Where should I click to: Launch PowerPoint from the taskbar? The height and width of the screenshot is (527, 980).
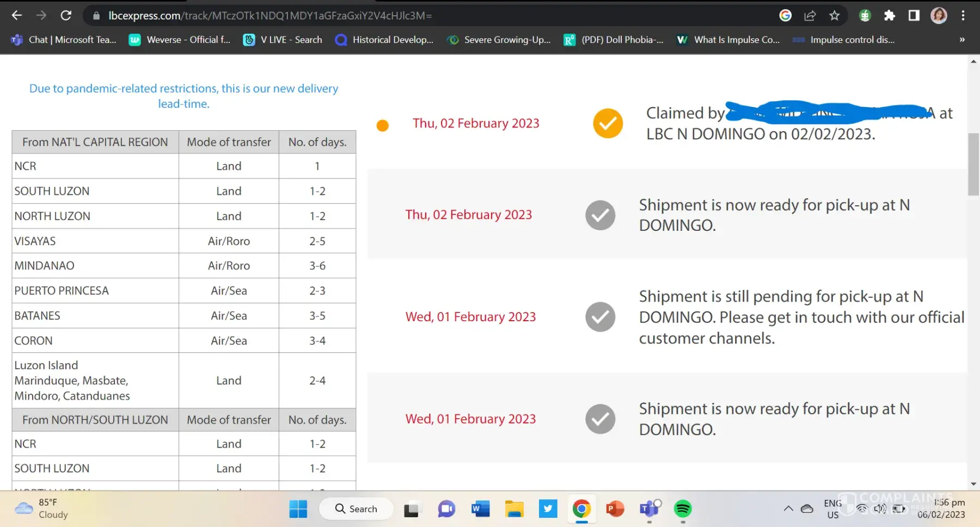click(x=615, y=509)
